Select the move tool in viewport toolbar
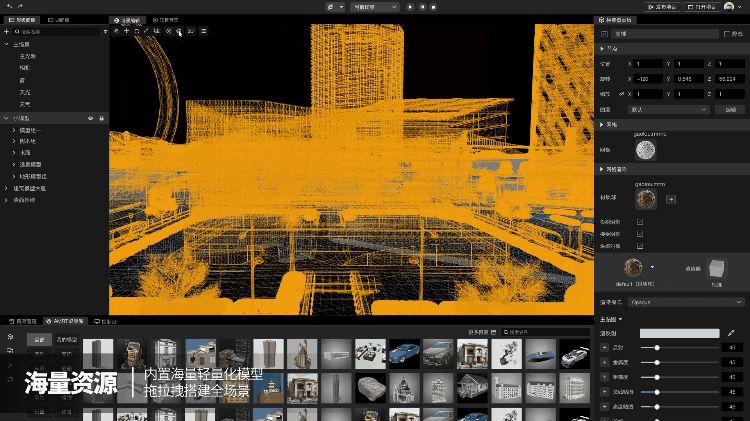Image resolution: width=750 pixels, height=421 pixels. [125, 31]
